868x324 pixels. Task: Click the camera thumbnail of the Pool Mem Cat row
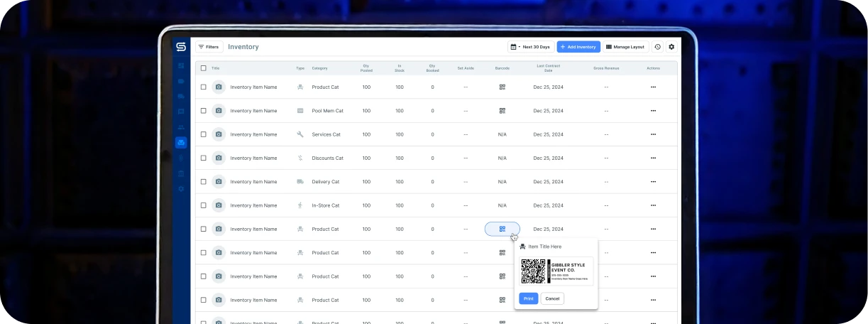(x=219, y=111)
